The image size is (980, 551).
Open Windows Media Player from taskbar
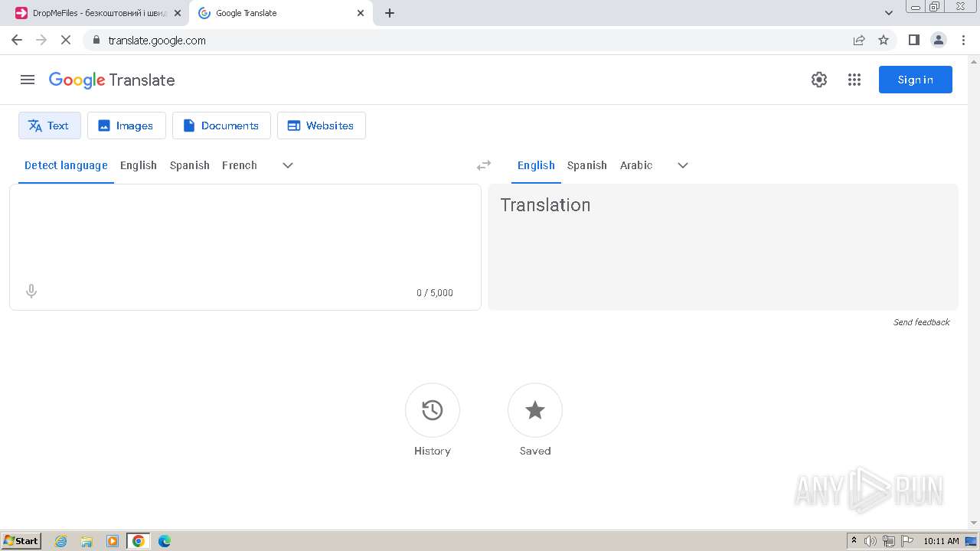pyautogui.click(x=113, y=541)
